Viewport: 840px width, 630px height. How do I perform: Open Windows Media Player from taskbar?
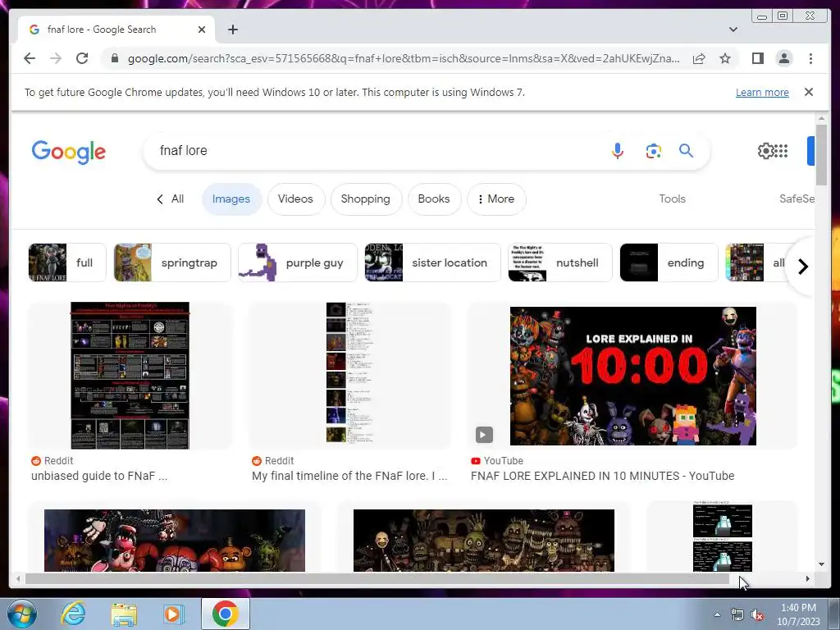coord(173,614)
